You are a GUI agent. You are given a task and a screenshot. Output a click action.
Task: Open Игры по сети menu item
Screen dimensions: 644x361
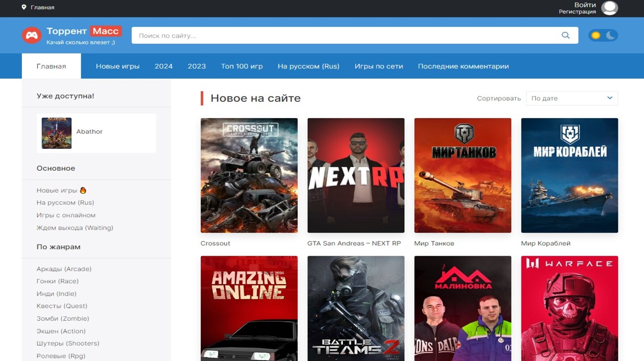pos(379,66)
